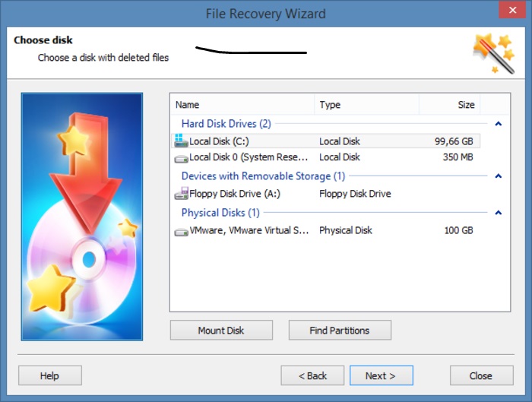The height and width of the screenshot is (402, 532).
Task: Close the File Recovery Wizard window
Action: point(513,10)
